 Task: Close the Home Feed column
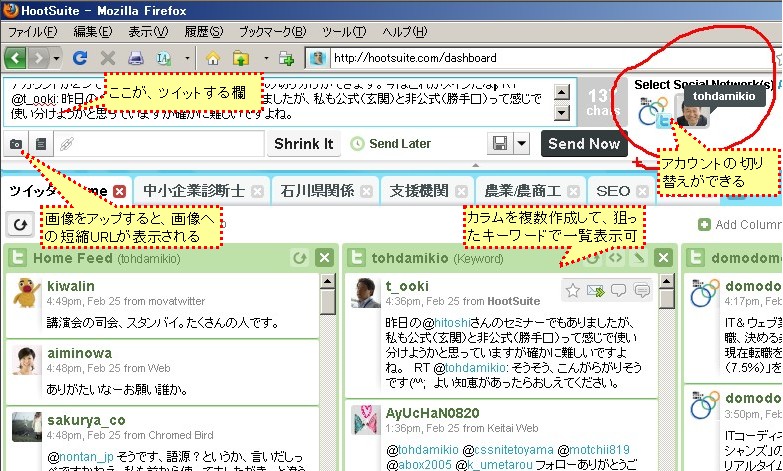click(325, 258)
